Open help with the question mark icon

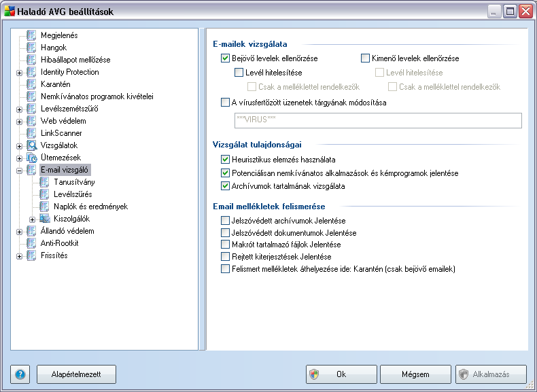point(20,374)
